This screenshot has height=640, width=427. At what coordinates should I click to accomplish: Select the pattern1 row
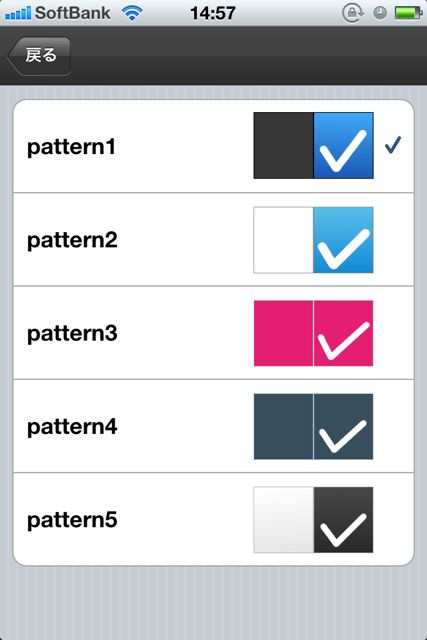[214, 146]
